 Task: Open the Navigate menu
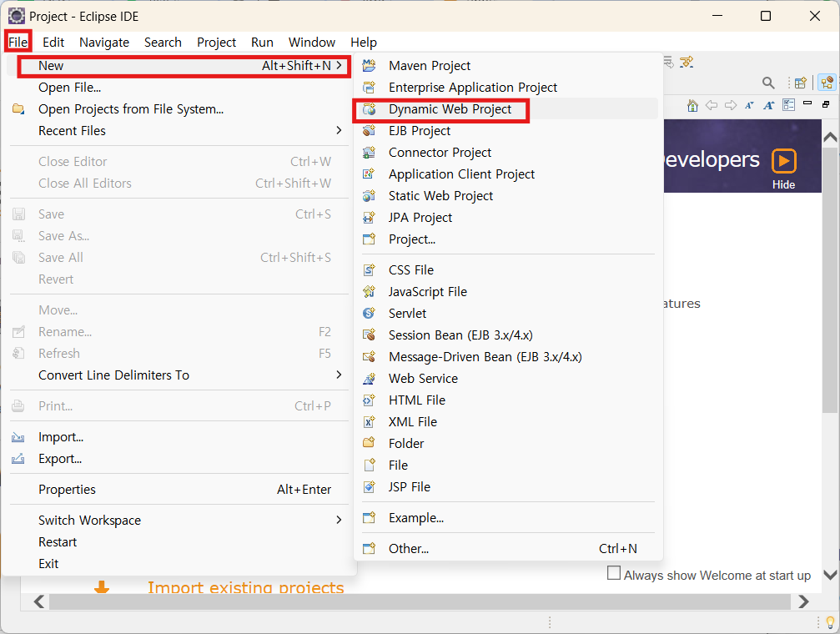tap(104, 43)
